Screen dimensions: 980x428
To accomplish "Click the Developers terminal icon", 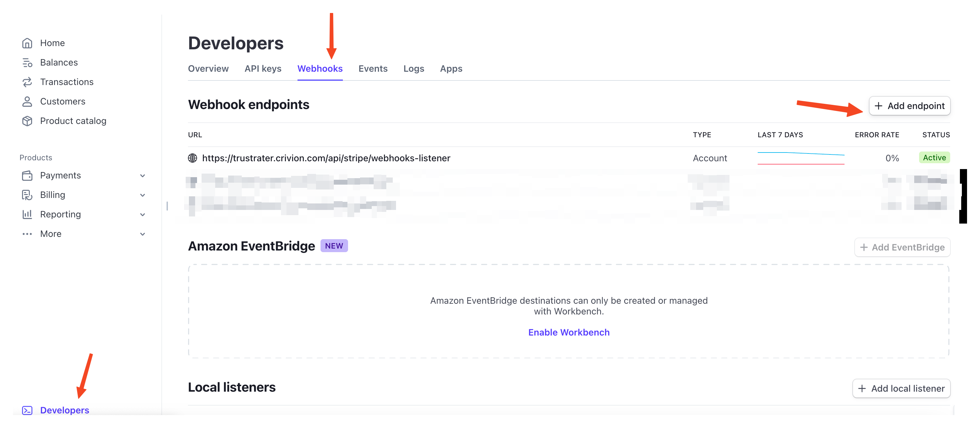I will tap(27, 410).
